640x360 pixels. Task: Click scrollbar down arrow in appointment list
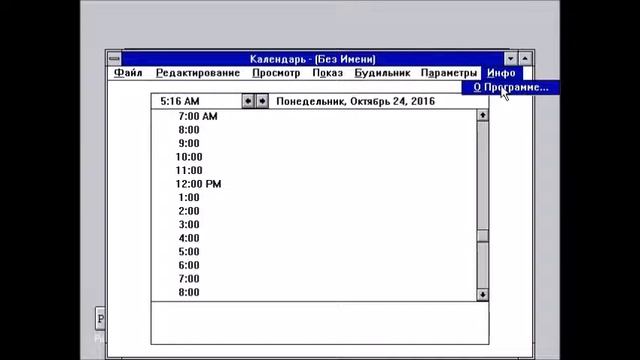482,294
